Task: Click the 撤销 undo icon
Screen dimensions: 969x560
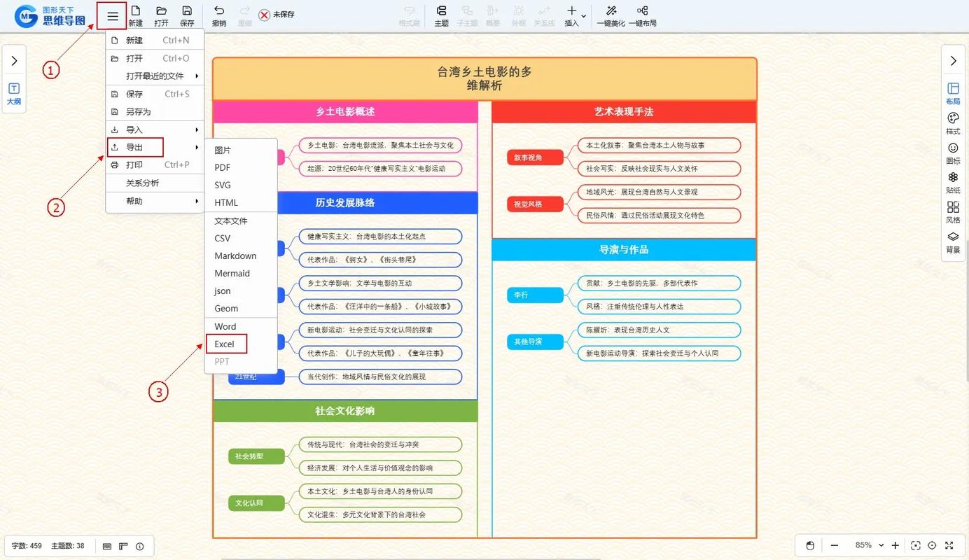Action: pyautogui.click(x=218, y=15)
